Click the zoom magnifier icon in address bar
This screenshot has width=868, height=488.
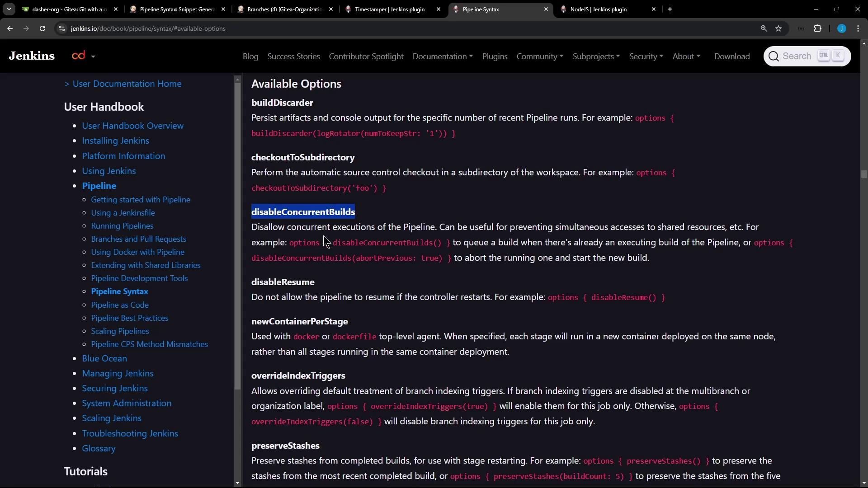(x=764, y=28)
